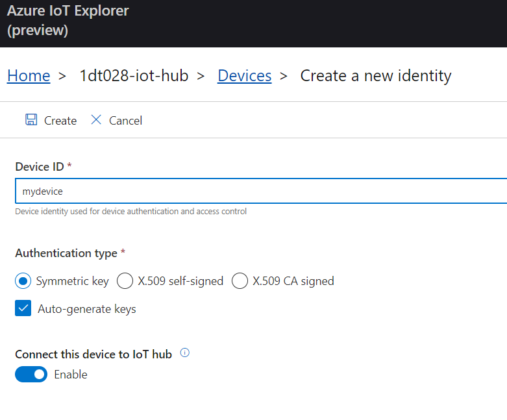Click the X icon beside Cancel
507x420 pixels.
[x=96, y=120]
